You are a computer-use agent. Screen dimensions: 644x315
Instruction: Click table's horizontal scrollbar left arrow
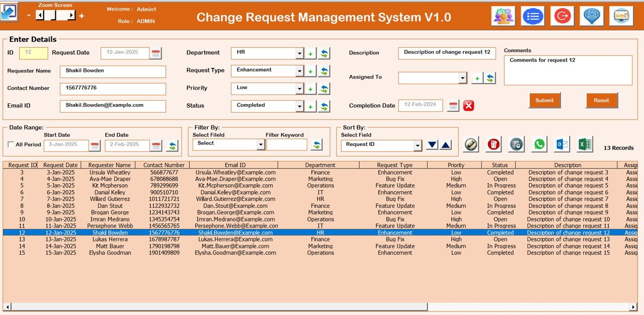coord(7,306)
